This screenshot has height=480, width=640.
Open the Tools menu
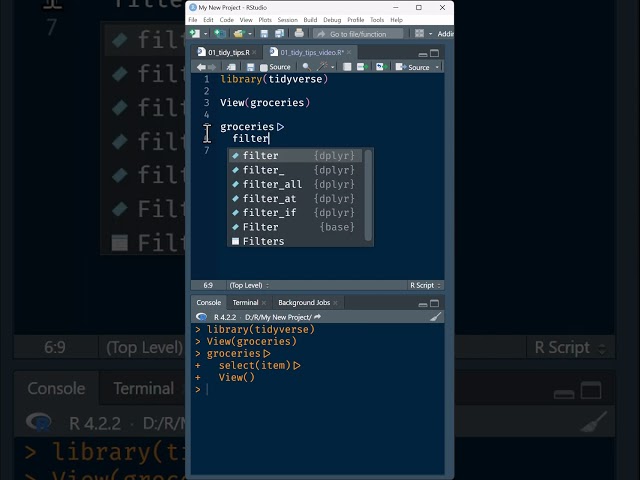(x=377, y=20)
